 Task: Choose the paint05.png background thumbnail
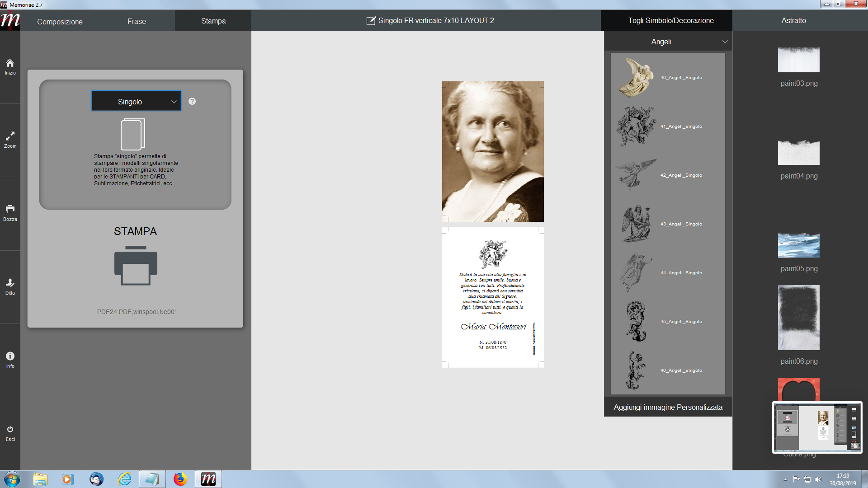[799, 245]
